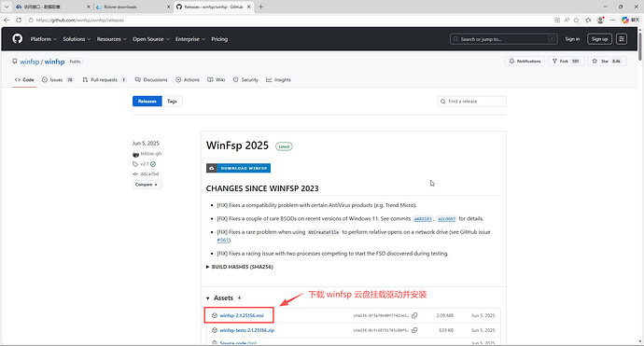
Task: Open the read aloud icon in address bar
Action: point(567,20)
